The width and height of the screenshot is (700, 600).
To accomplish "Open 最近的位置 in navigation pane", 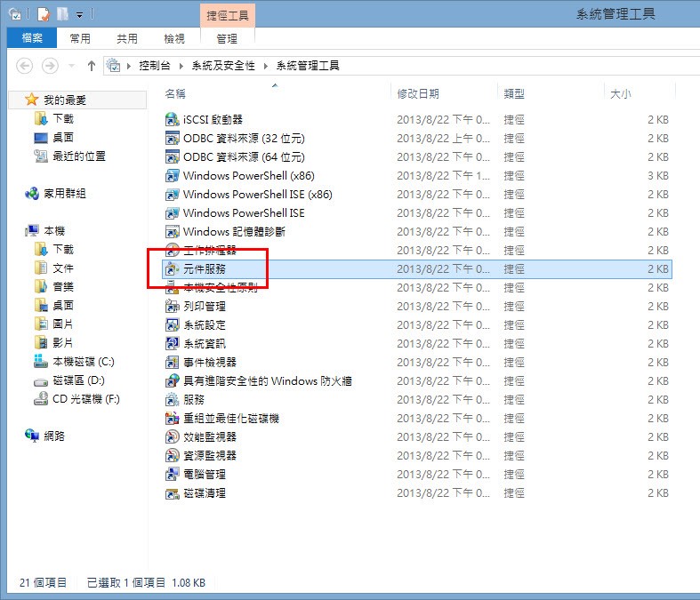I will (x=79, y=156).
